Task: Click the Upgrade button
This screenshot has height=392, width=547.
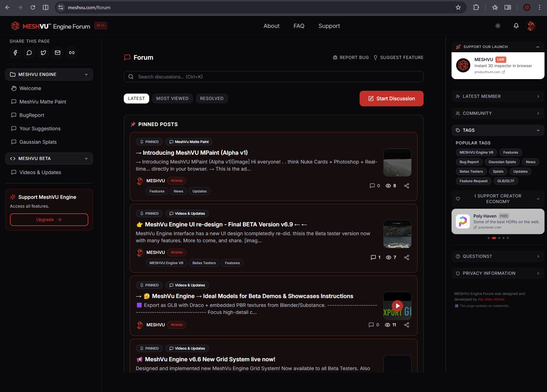Action: [49, 220]
